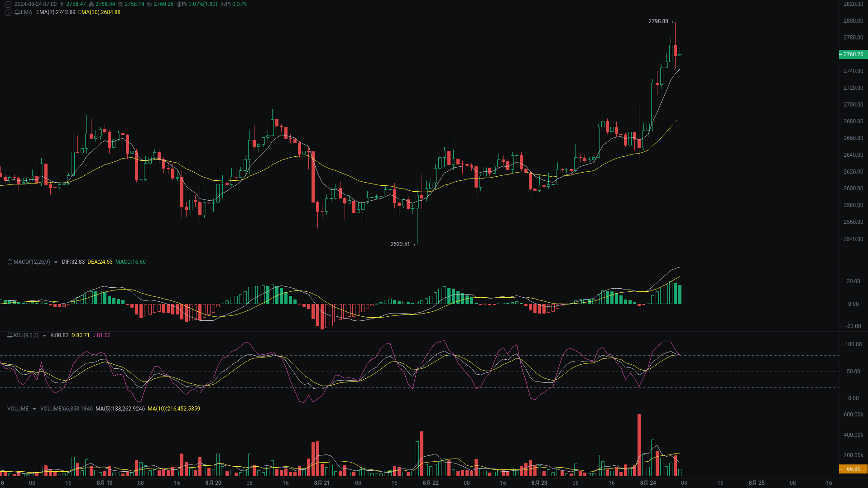868x488 pixels.
Task: Collapse the OHLC price info row
Action: coord(8,4)
